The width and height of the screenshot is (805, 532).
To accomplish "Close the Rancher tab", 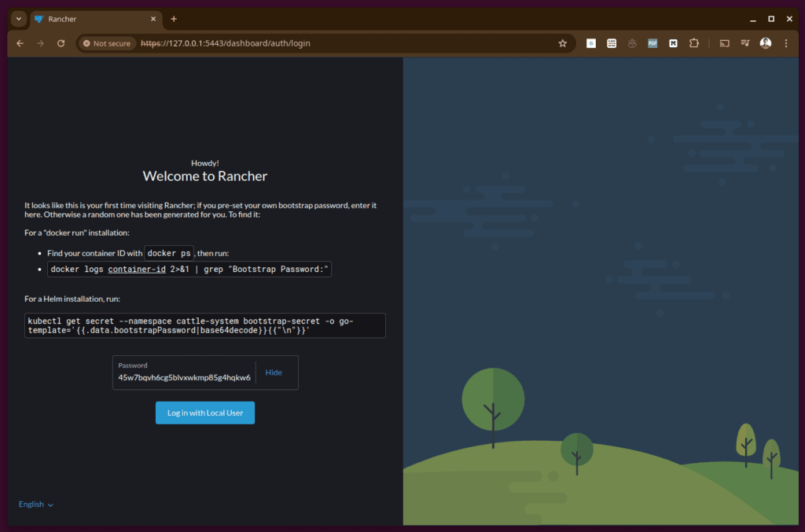I will pos(153,19).
